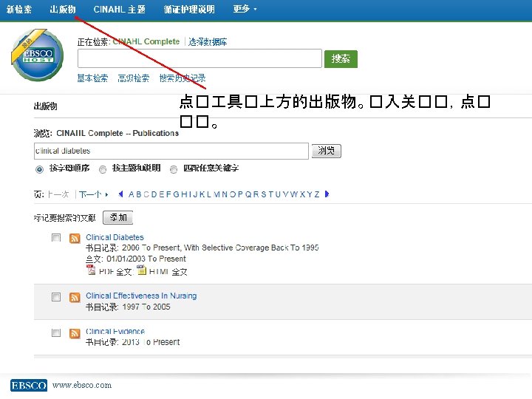Viewport: 532px width, 399px height.
Task: Click the 添加 add button
Action: pyautogui.click(x=117, y=217)
